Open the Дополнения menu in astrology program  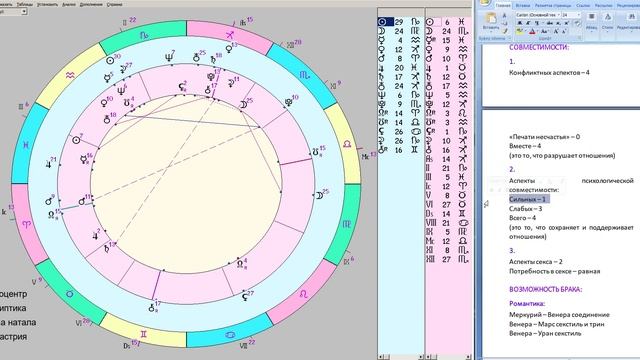[x=91, y=4]
